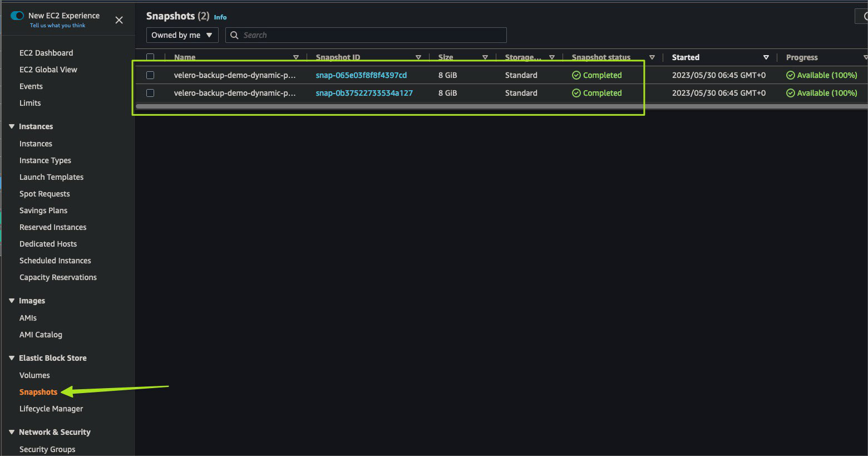Close the EC2 sidebar panel
Image resolution: width=868 pixels, height=456 pixels.
click(x=119, y=20)
